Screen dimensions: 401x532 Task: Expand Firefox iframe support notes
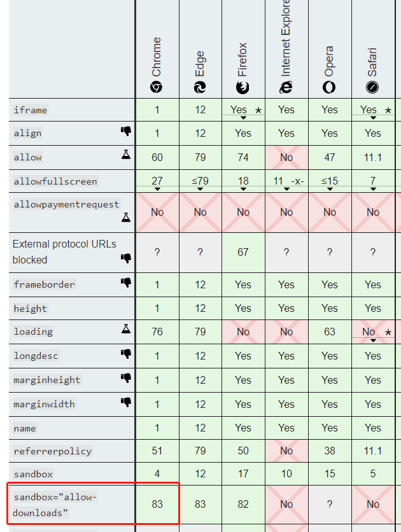pos(243,117)
